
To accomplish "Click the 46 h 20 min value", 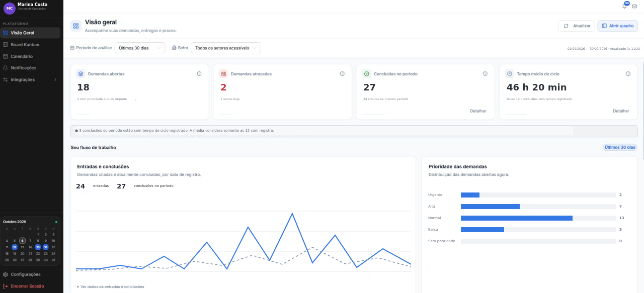I will point(536,87).
